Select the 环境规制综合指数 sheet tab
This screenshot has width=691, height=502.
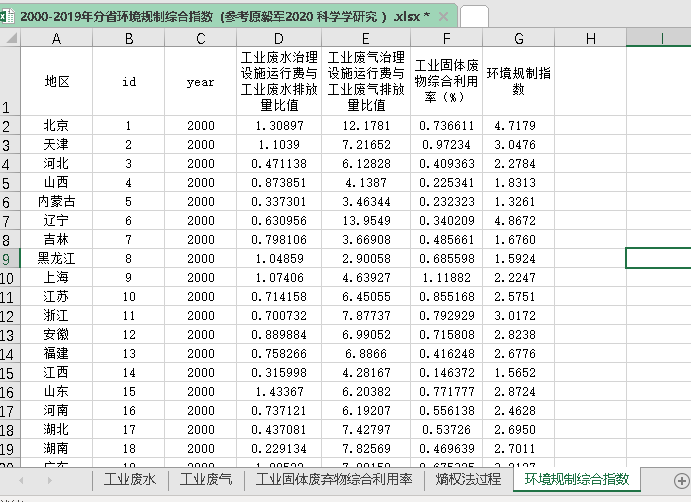(576, 480)
